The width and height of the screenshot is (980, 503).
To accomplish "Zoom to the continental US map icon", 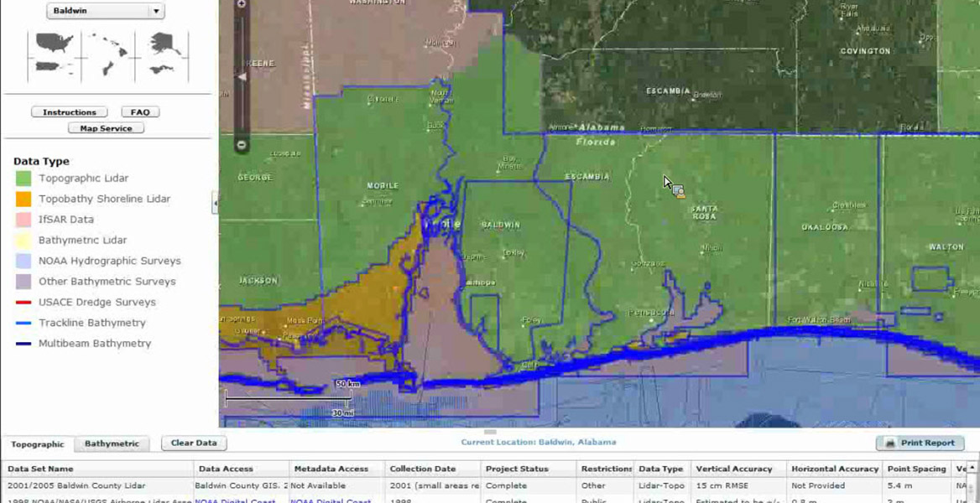I will pos(55,42).
